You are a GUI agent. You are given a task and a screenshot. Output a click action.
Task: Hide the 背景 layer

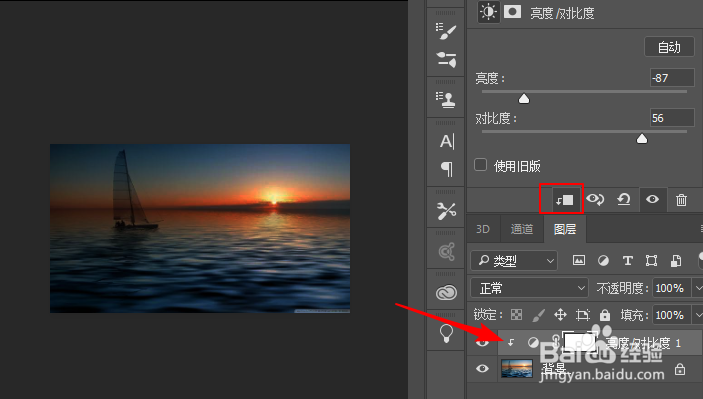point(482,369)
